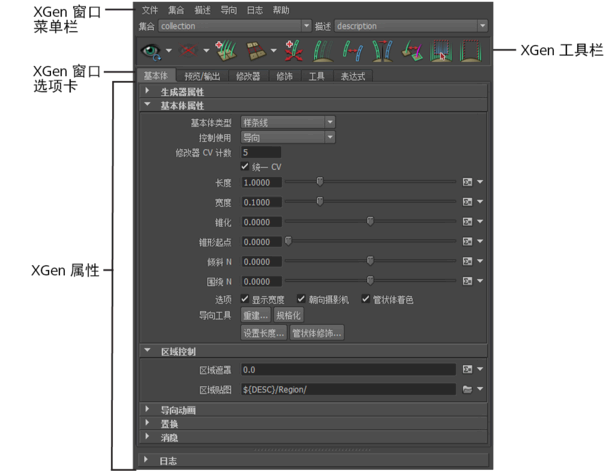Click the last toolbar icon with red dotted frame
Image resolution: width=606 pixels, height=471 pixels.
(x=470, y=51)
